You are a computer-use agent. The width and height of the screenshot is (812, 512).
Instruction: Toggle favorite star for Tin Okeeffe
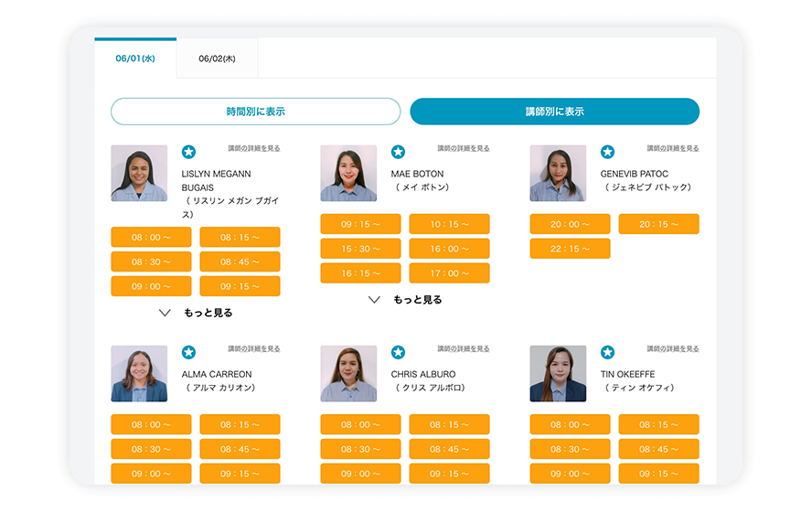coord(607,352)
